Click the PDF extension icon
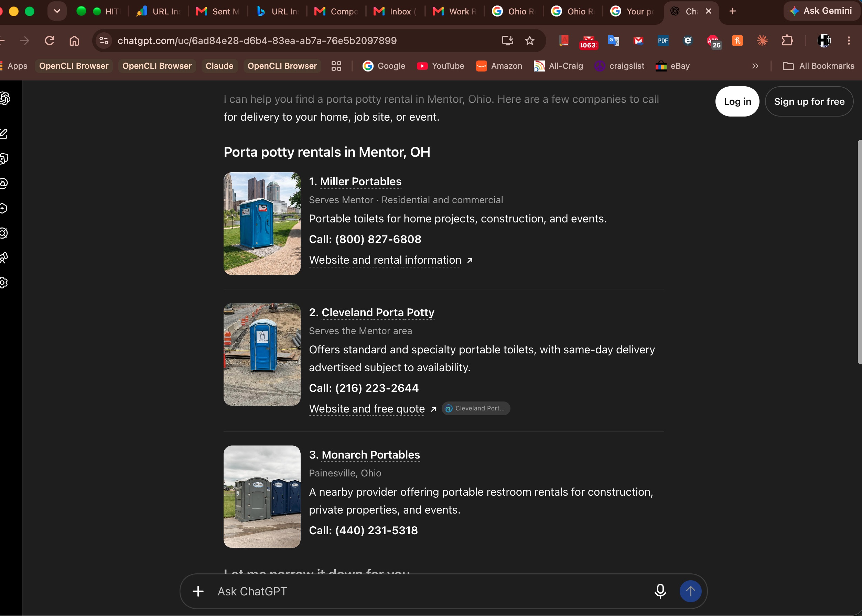The image size is (862, 616). (x=663, y=41)
